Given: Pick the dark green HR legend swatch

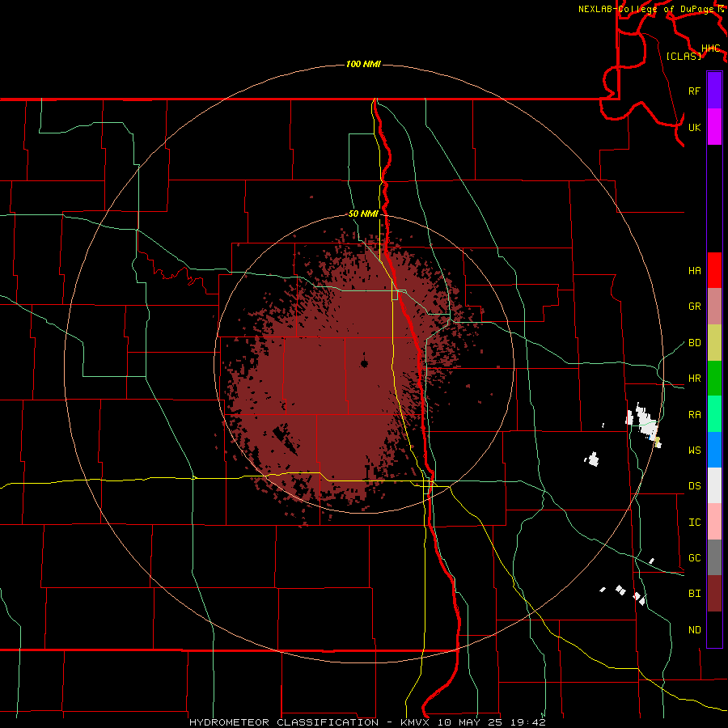Looking at the screenshot, I should [714, 379].
